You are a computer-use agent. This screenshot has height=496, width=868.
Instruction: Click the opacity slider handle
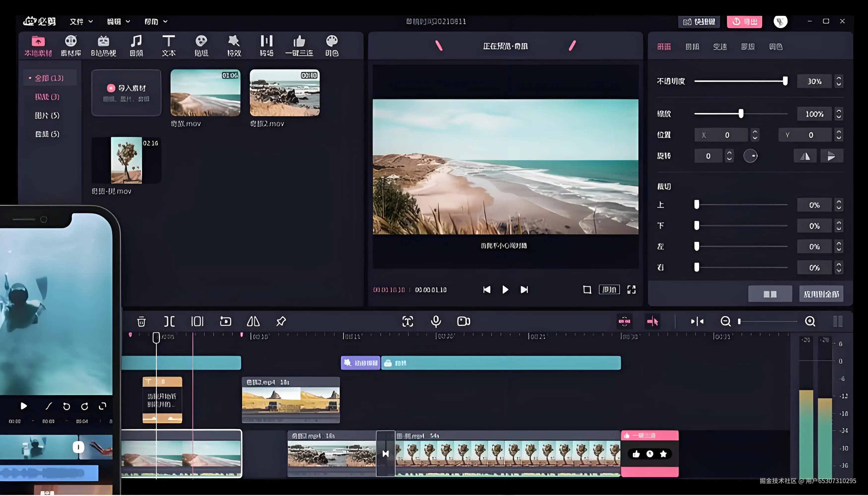point(785,81)
